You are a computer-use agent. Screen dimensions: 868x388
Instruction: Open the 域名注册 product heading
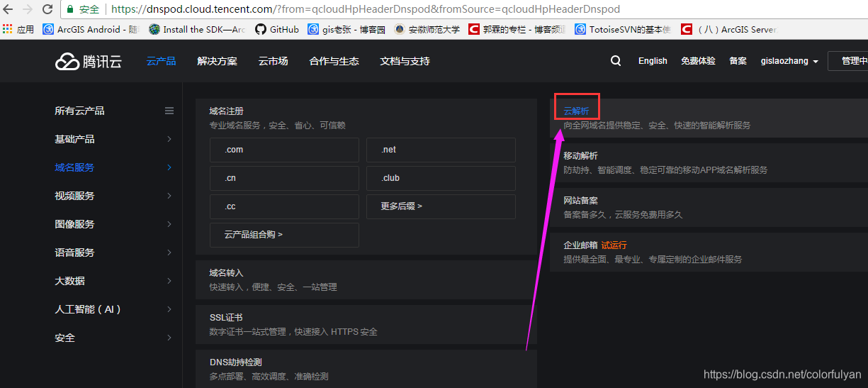[227, 111]
